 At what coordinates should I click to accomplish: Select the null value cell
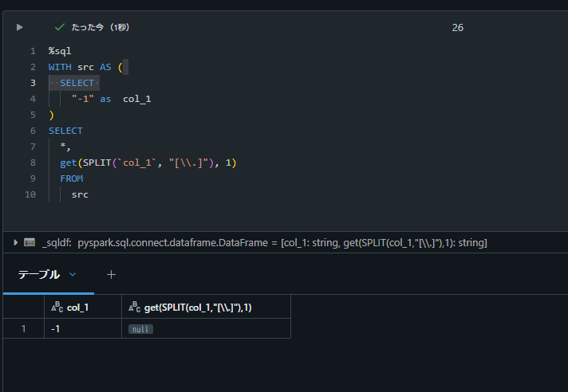[x=206, y=328]
